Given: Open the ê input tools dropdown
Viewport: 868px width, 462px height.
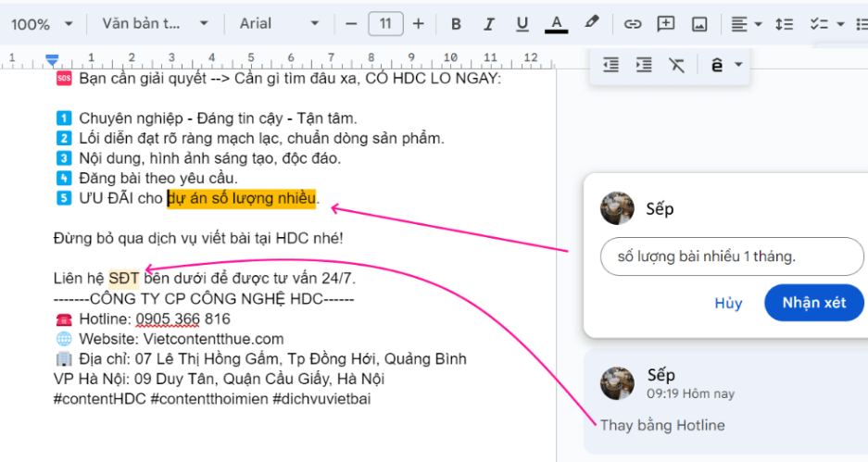Looking at the screenshot, I should click(726, 65).
